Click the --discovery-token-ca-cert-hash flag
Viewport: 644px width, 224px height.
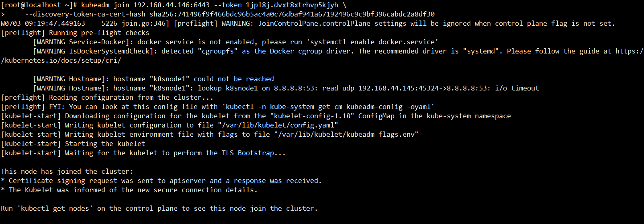tap(85, 14)
